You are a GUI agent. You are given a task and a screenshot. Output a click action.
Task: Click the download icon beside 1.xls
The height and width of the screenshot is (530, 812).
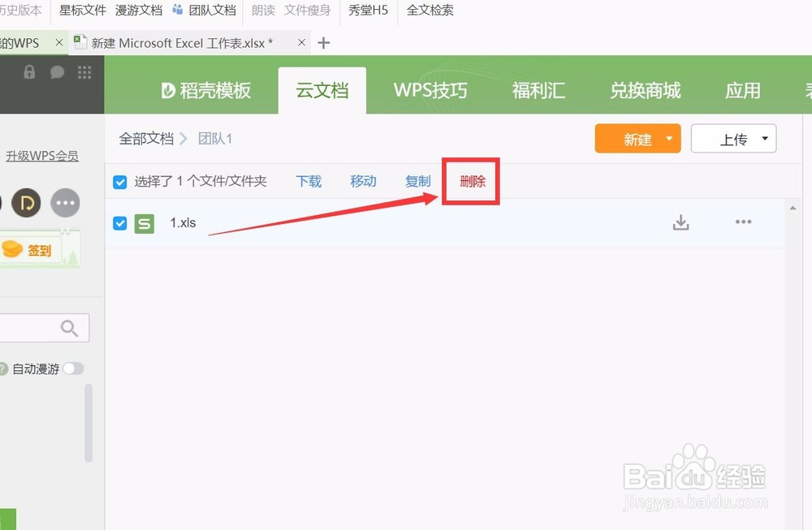[680, 222]
